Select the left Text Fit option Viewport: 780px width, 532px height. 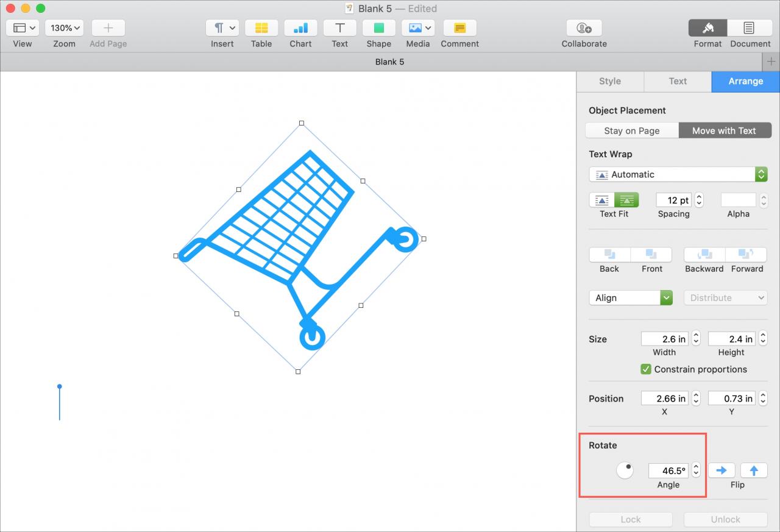602,200
